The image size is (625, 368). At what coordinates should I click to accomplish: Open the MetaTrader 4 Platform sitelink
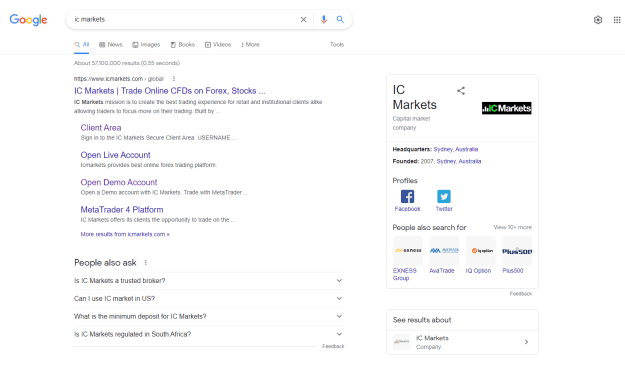coord(122,210)
